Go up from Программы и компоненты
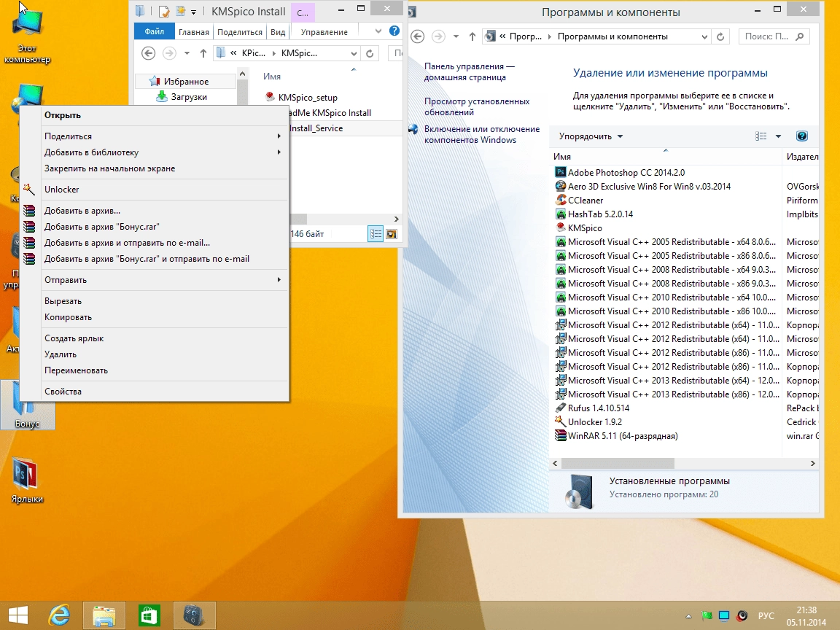Image resolution: width=840 pixels, height=630 pixels. click(x=472, y=36)
